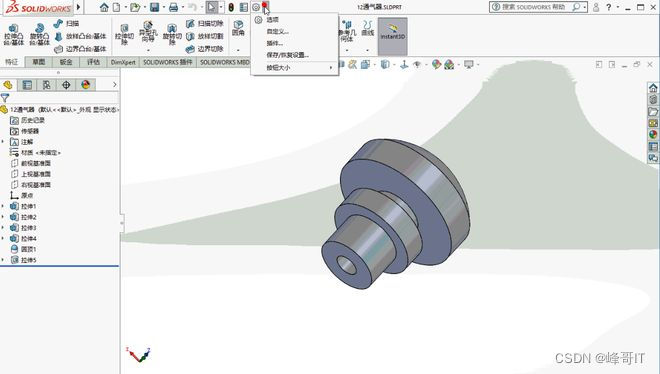Viewport: 660px width, 374px height.
Task: Expand the 拉伸1 feature node
Action: tap(3, 206)
